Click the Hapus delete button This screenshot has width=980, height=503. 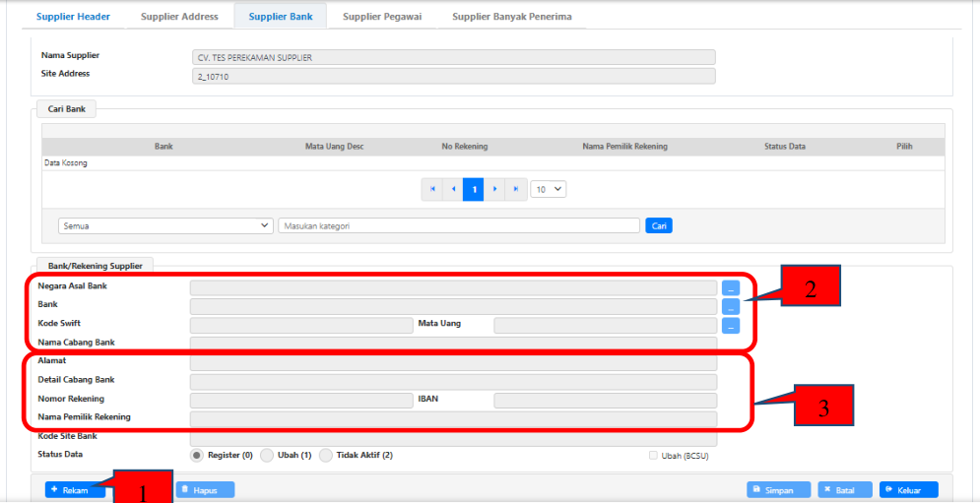pyautogui.click(x=205, y=489)
